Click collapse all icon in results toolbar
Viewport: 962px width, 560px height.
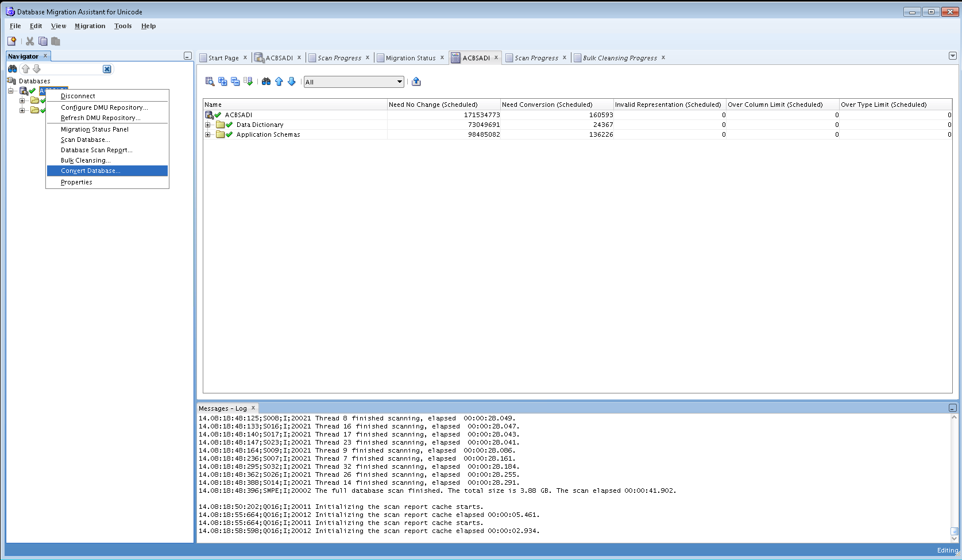click(235, 82)
